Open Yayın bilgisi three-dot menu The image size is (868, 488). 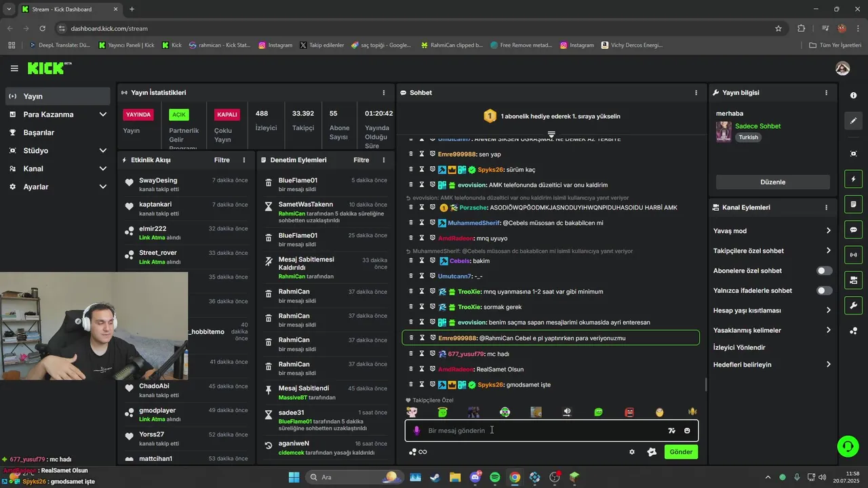click(x=826, y=92)
